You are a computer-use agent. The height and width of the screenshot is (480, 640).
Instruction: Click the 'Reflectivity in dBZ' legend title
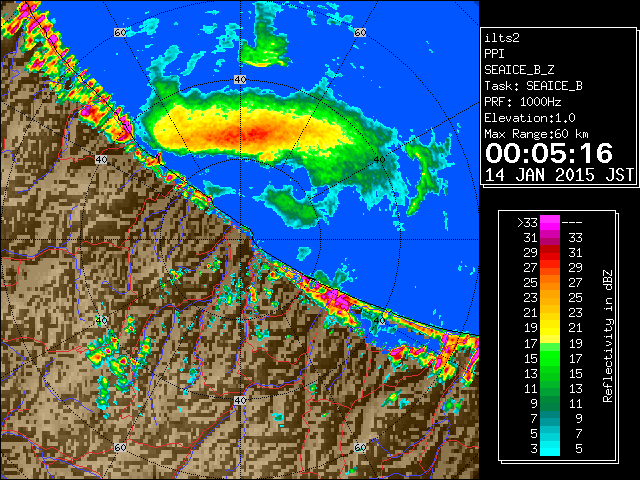[x=608, y=336]
